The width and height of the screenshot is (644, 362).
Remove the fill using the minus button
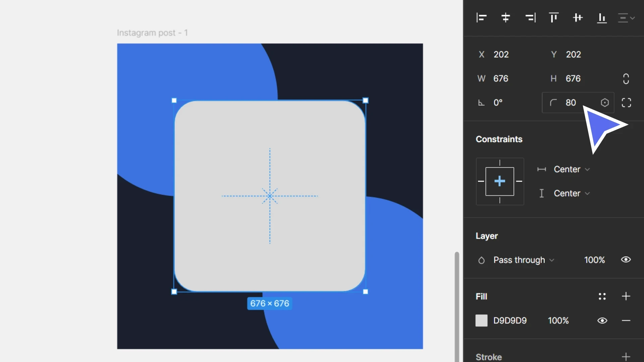(x=626, y=320)
